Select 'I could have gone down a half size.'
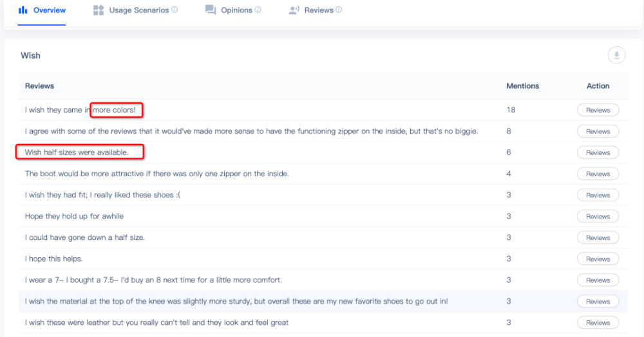Viewport: 644px width, 337px height. point(84,238)
